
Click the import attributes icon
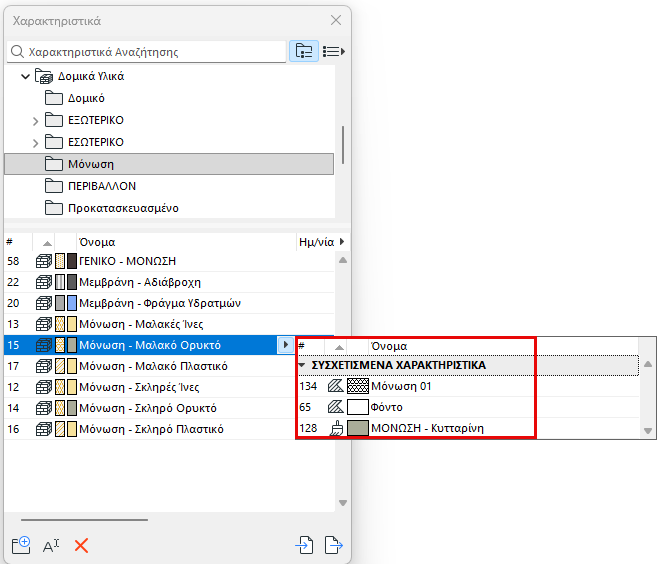pos(304,545)
